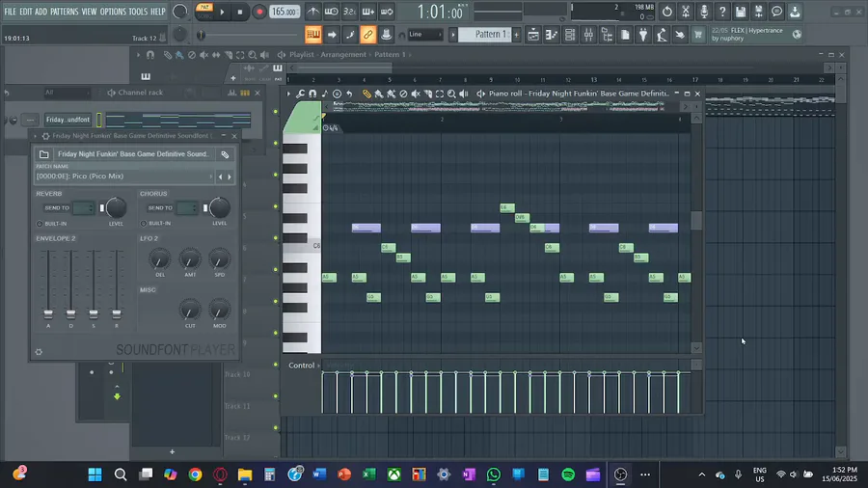
Task: Select the Piano roll draw pencil tool
Action: coord(366,95)
